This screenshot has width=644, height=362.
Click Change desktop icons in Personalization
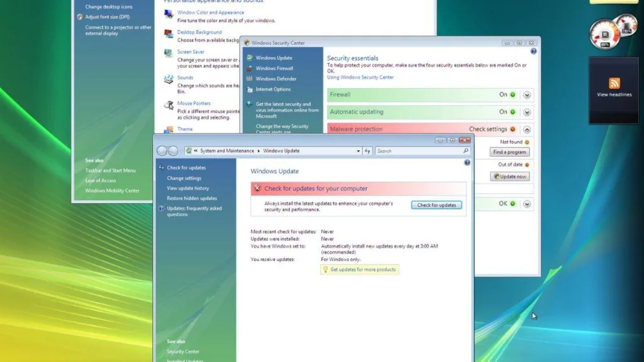coord(109,6)
